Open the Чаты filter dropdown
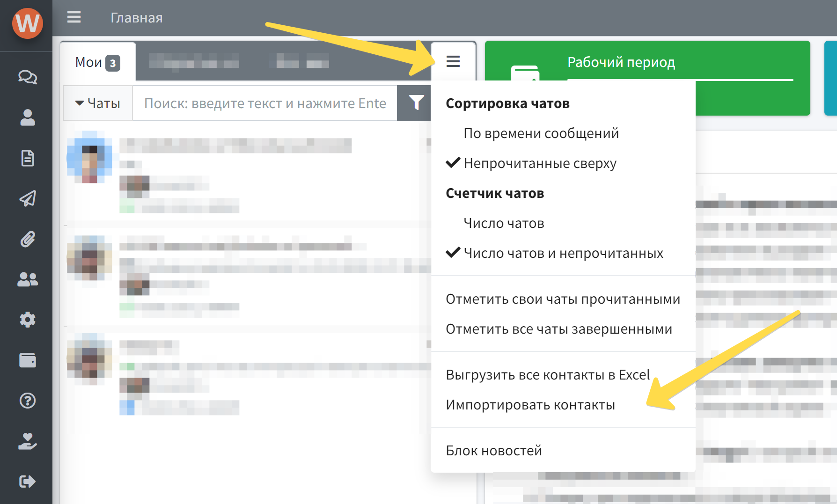This screenshot has height=504, width=837. tap(97, 103)
